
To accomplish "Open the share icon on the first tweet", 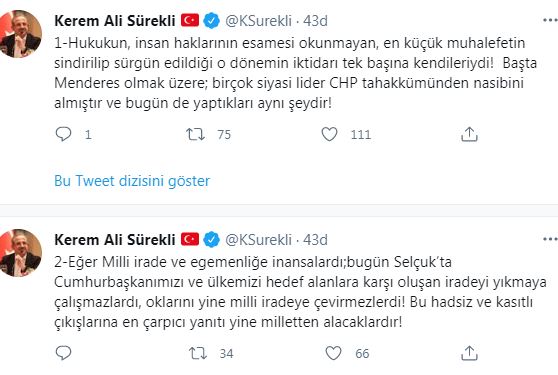I will coord(469,134).
